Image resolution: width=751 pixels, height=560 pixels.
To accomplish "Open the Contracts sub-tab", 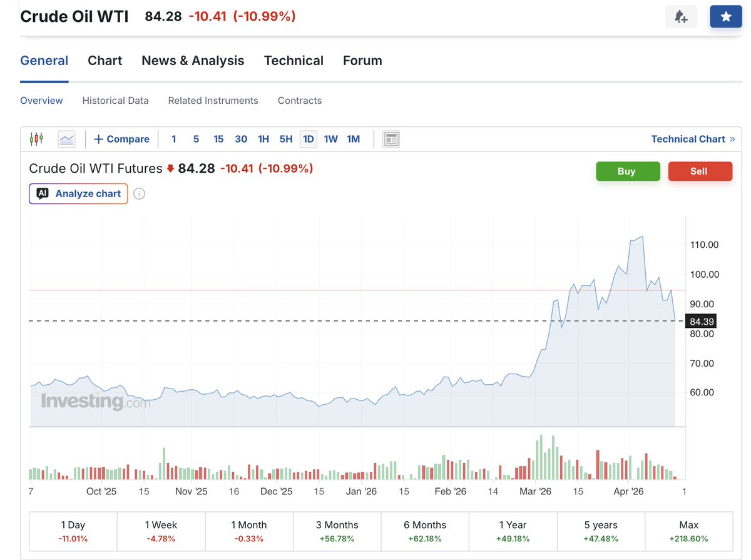I will click(300, 101).
